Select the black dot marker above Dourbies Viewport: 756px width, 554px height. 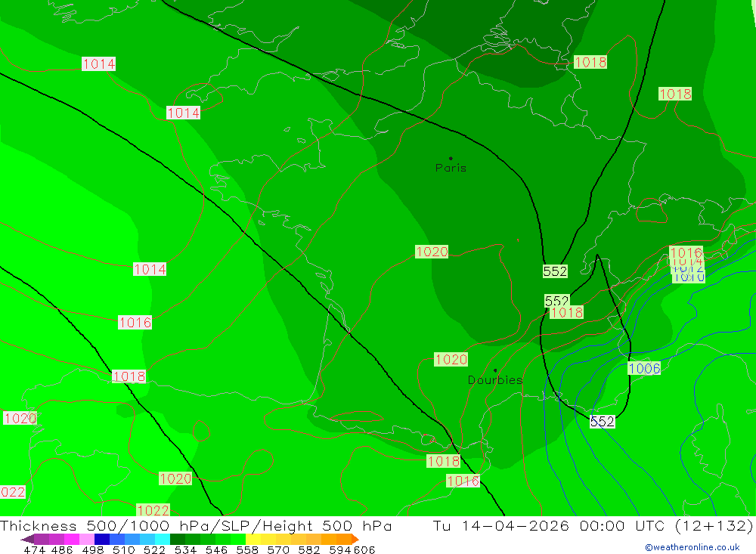(x=495, y=370)
